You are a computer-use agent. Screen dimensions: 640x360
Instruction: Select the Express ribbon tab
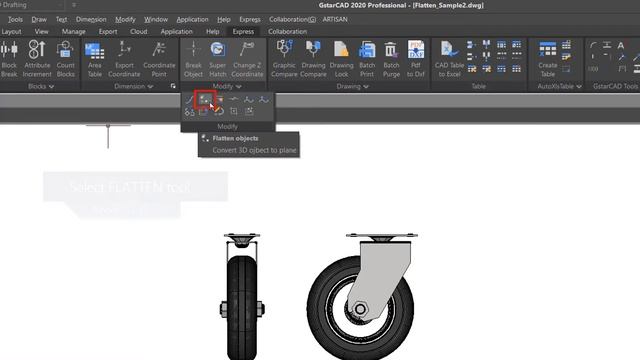pyautogui.click(x=243, y=31)
